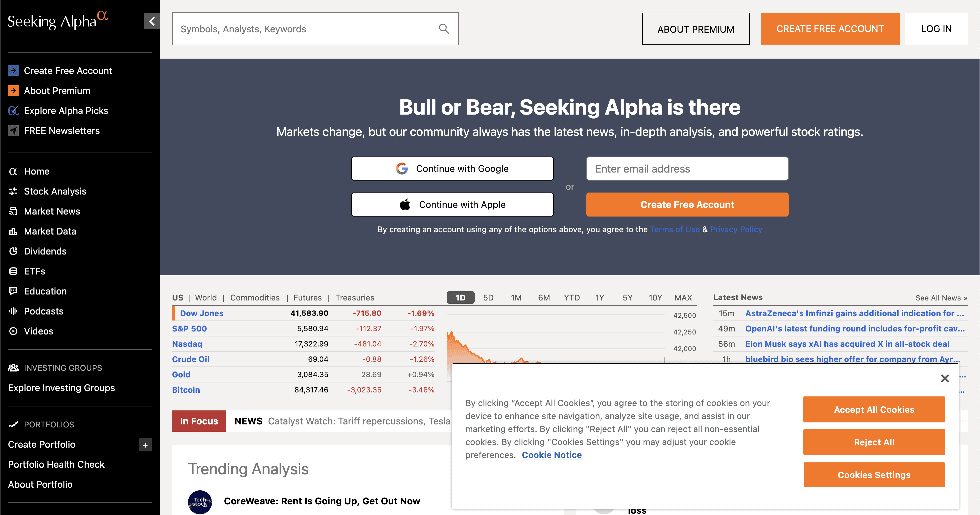Click Continue with Google button
Viewport: 980px width, 515px height.
pyautogui.click(x=452, y=168)
